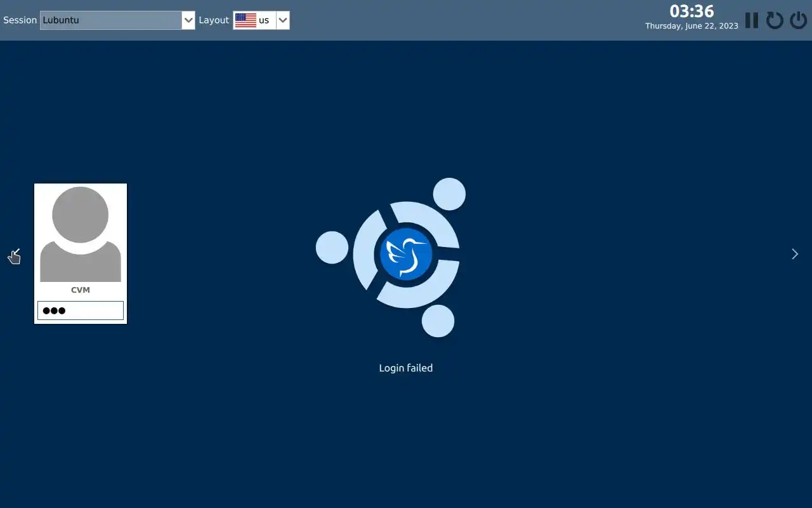Click the suspend (pause) icon
812x508 pixels.
[752, 20]
